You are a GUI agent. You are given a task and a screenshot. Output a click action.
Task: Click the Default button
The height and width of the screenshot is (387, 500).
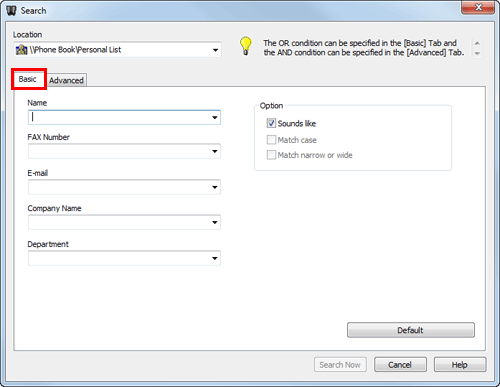pyautogui.click(x=411, y=330)
